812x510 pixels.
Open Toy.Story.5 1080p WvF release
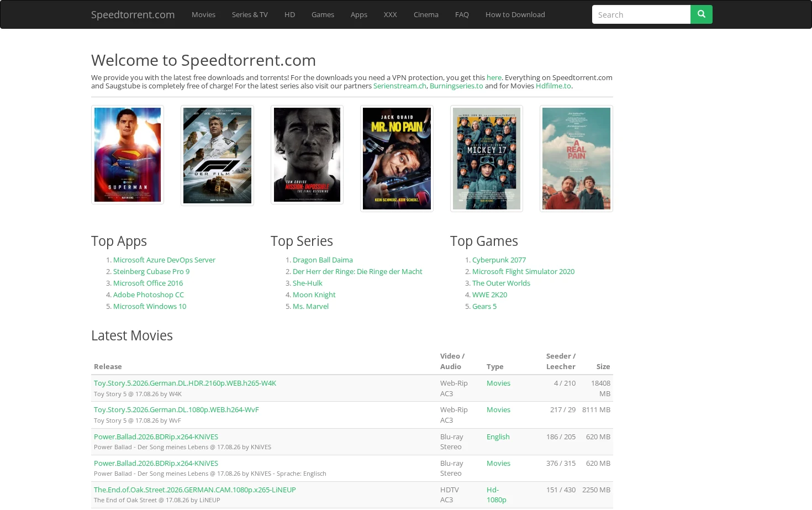pyautogui.click(x=176, y=409)
